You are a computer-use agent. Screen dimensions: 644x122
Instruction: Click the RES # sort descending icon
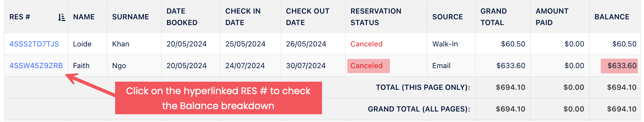click(61, 17)
